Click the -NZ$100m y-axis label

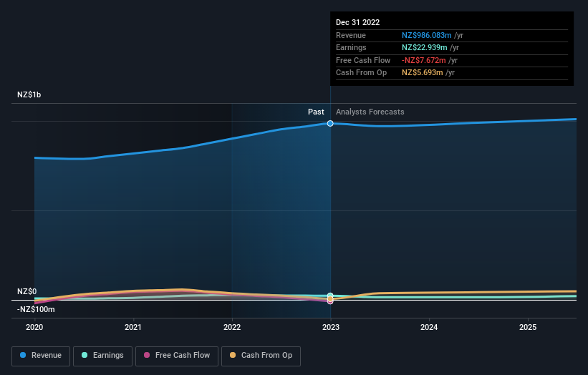click(x=36, y=309)
